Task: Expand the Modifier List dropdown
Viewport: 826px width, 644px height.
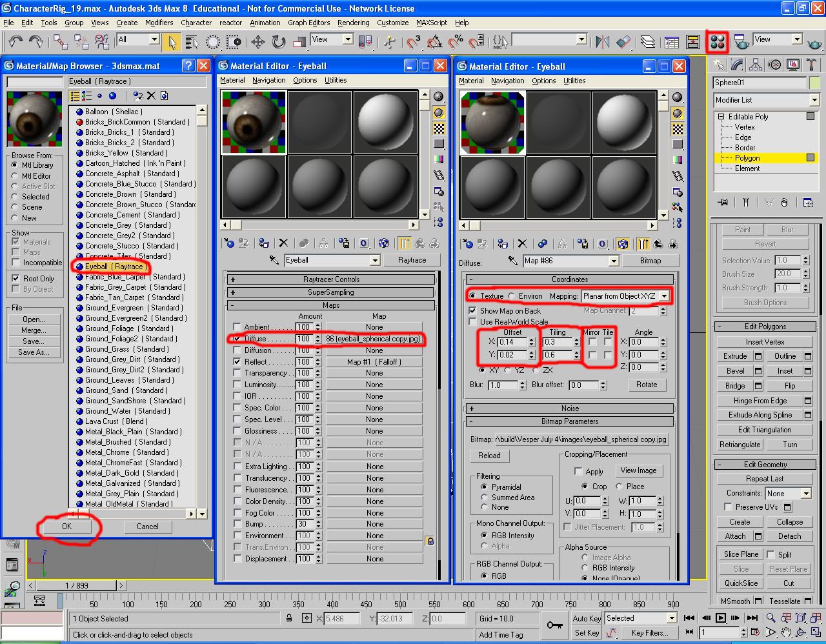Action: point(814,100)
